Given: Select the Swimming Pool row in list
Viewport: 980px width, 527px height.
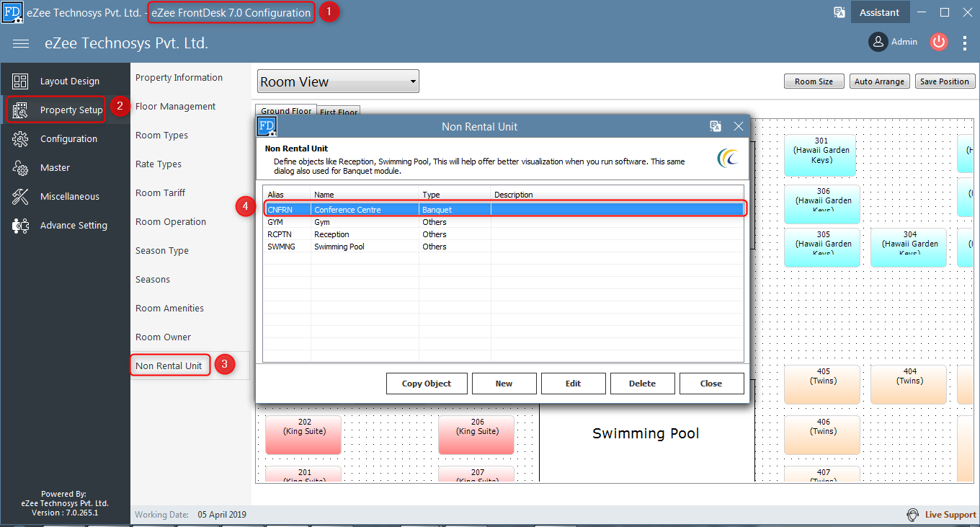Looking at the screenshot, I should click(504, 247).
